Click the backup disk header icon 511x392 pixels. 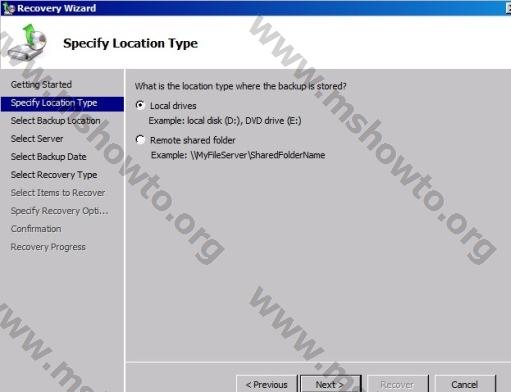27,42
